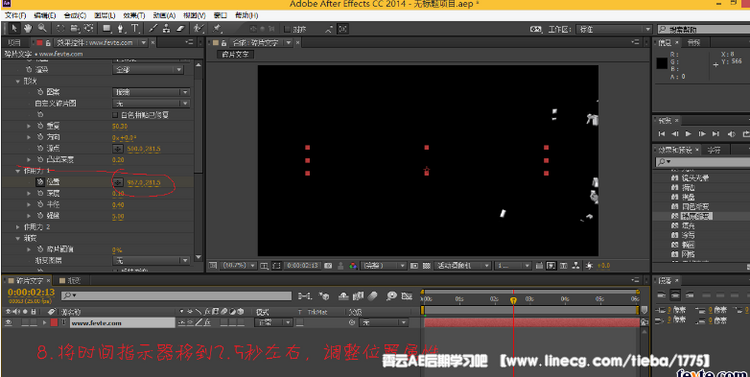Enable the 白色拼贴已修复 checkbox
This screenshot has width=750, height=377.
[115, 115]
